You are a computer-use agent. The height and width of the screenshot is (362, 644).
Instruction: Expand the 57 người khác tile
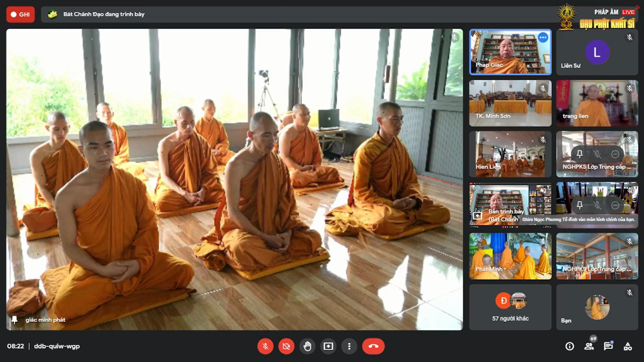click(x=510, y=307)
